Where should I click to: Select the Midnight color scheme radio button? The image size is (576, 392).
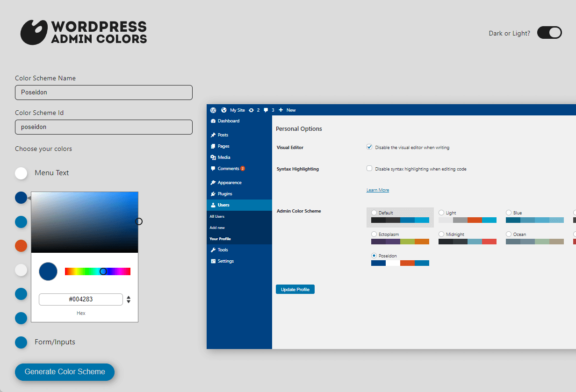coord(441,234)
